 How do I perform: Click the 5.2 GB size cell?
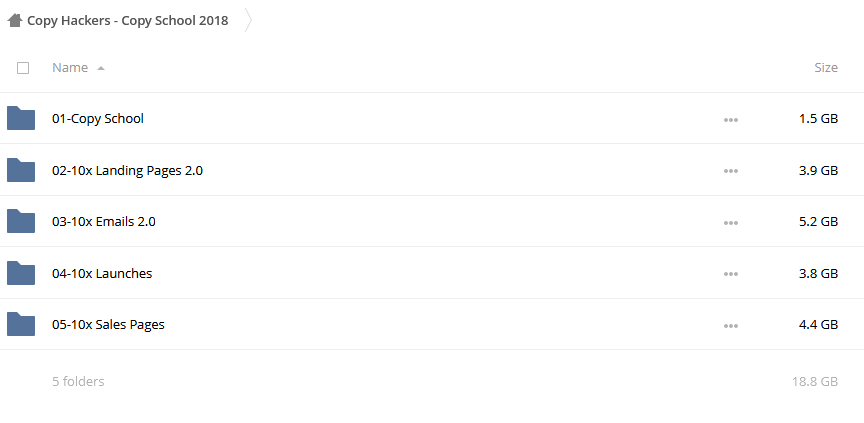(818, 221)
